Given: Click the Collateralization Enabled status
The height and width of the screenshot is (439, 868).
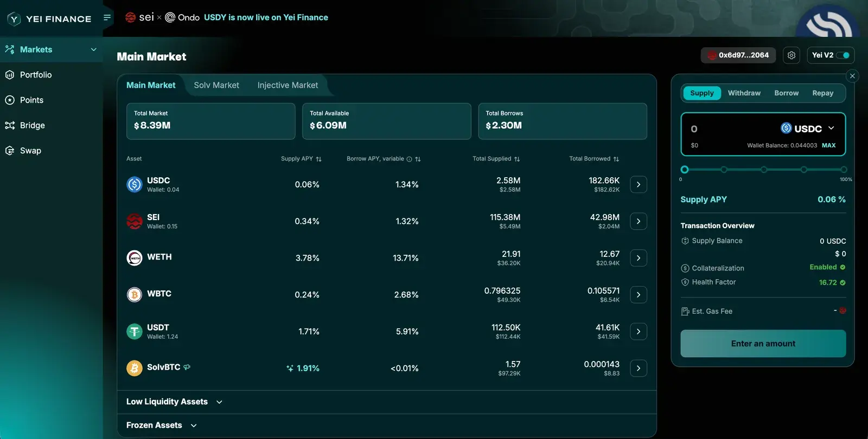Looking at the screenshot, I should pos(827,267).
